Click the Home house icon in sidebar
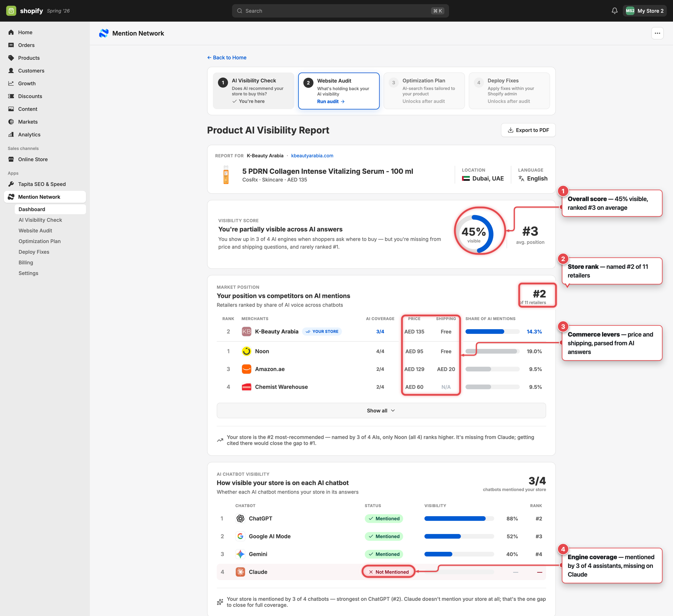Screen dimensions: 673x616 [11, 32]
